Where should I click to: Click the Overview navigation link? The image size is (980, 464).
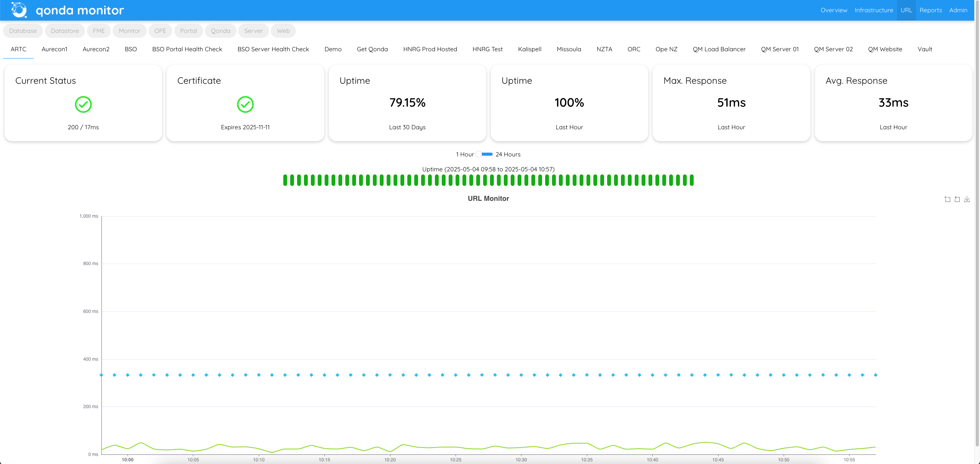pos(833,10)
